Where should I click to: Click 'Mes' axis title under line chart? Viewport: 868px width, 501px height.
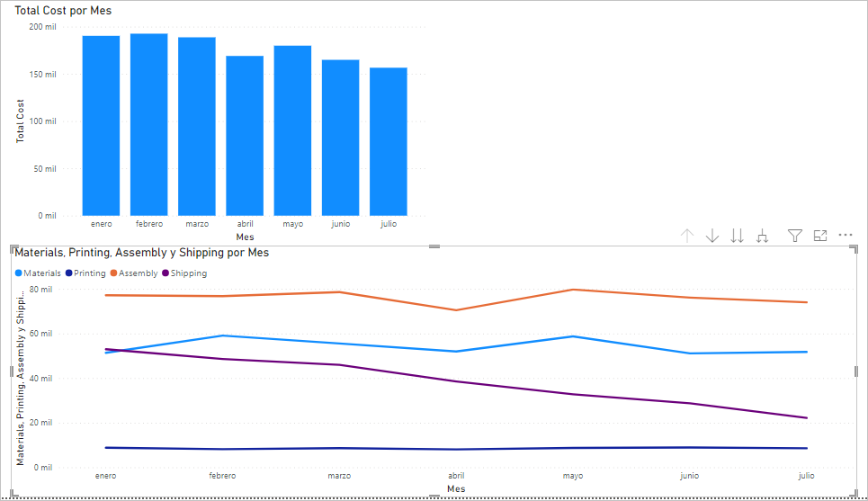click(456, 488)
